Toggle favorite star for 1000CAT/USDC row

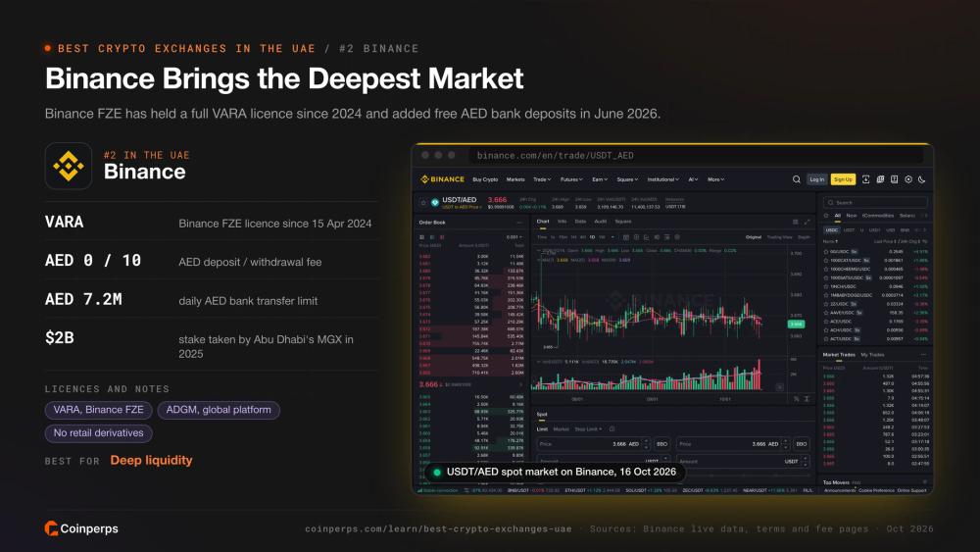click(825, 261)
